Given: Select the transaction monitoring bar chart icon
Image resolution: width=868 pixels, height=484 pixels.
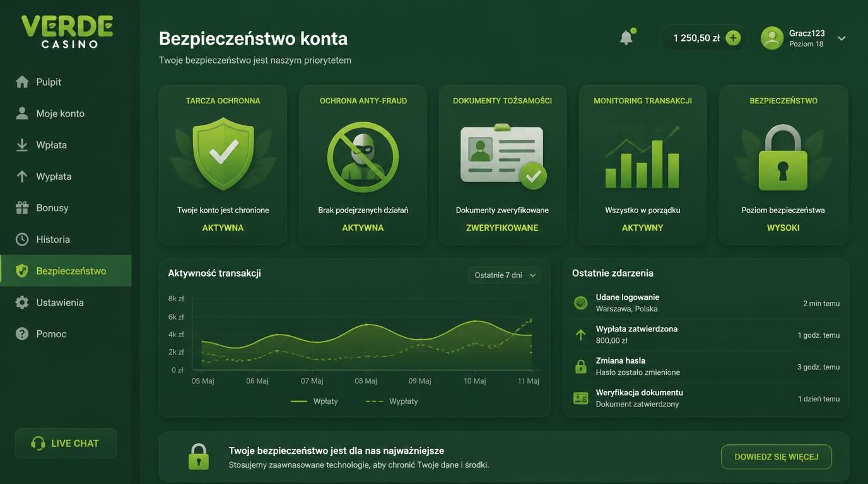Looking at the screenshot, I should click(642, 158).
